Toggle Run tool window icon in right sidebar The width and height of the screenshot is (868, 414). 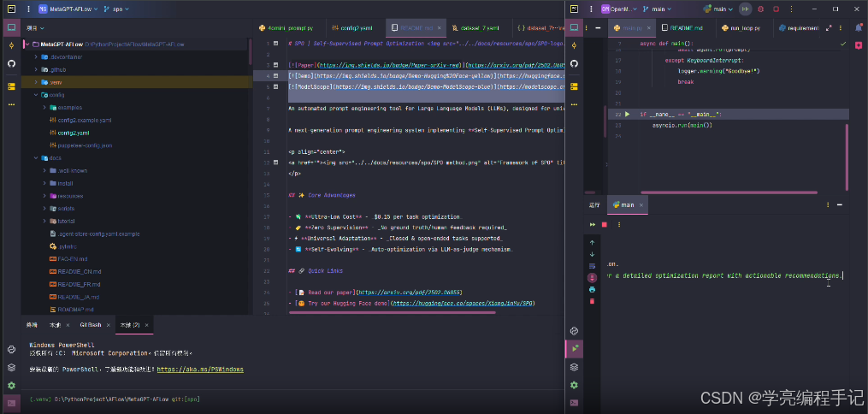574,349
